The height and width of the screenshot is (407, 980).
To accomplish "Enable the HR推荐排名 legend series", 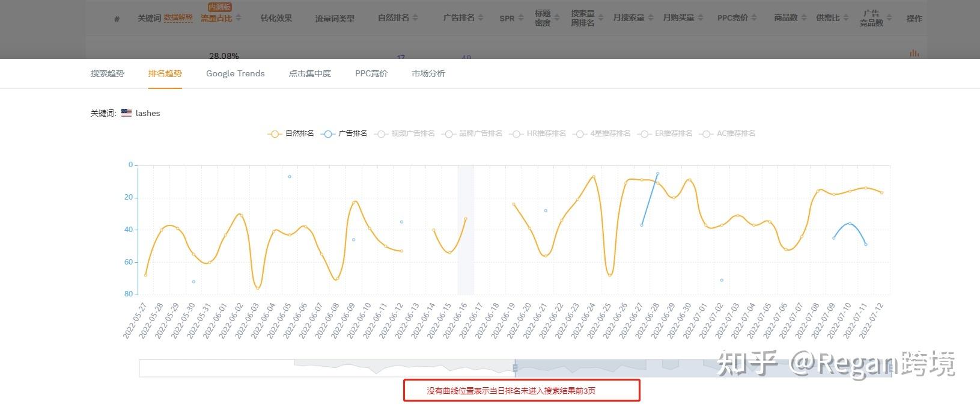I will (x=538, y=133).
